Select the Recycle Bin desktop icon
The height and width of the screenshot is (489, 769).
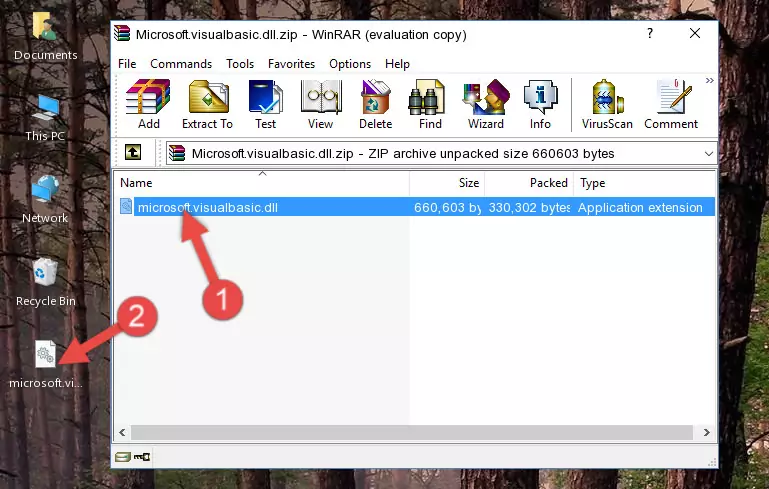[x=46, y=283]
